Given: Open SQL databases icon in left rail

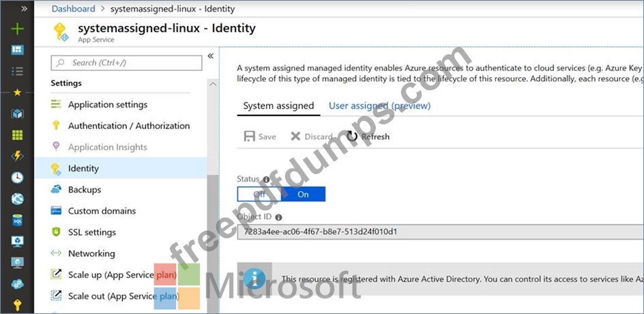Looking at the screenshot, I should 18,220.
